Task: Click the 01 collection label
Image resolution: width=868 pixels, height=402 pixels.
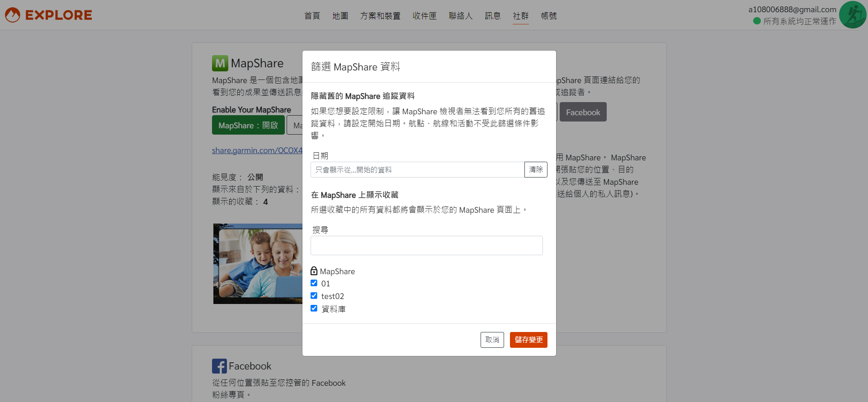Action: coord(325,284)
